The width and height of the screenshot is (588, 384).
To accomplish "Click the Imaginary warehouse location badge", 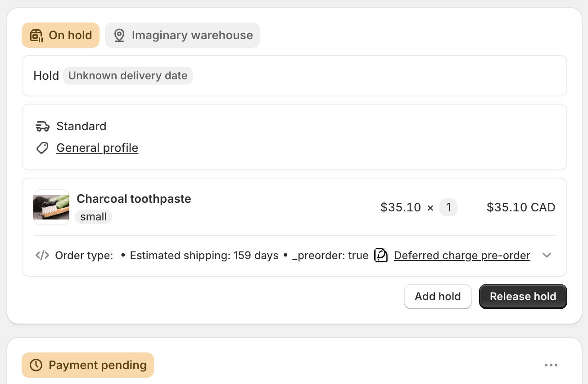I will [x=182, y=35].
